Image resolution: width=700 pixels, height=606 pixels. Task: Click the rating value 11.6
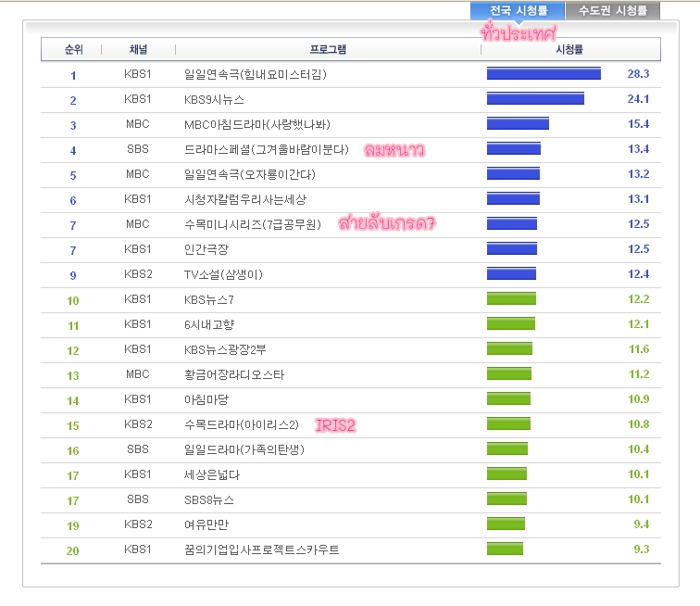(x=639, y=349)
